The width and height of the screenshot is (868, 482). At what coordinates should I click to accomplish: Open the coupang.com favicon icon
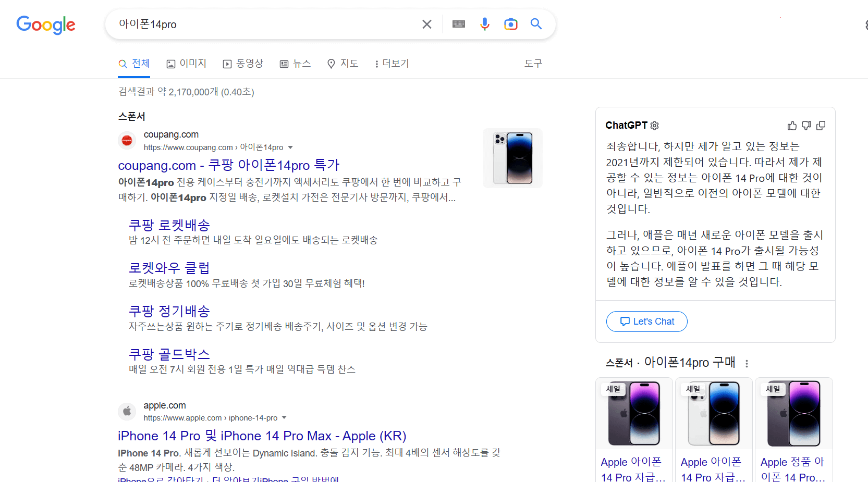click(x=127, y=140)
